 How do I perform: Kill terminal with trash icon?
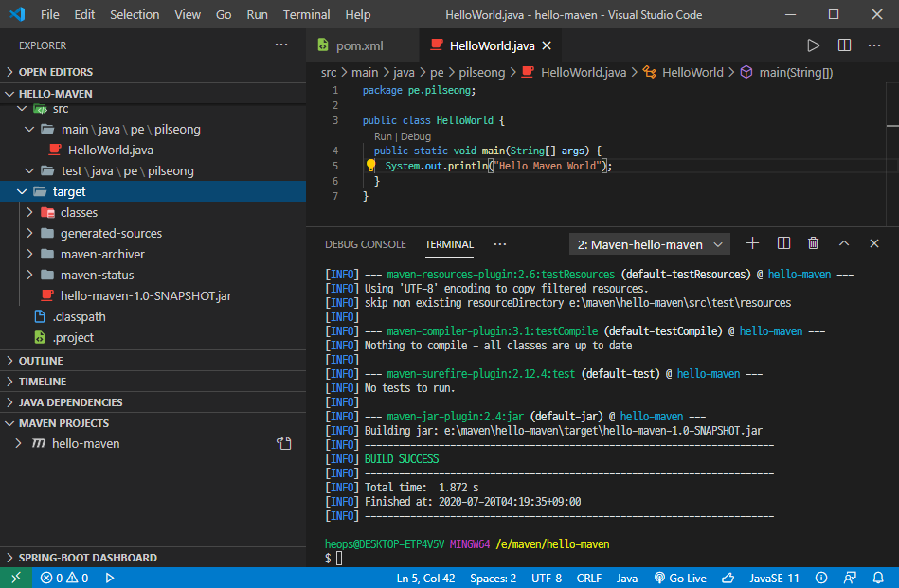(x=813, y=243)
